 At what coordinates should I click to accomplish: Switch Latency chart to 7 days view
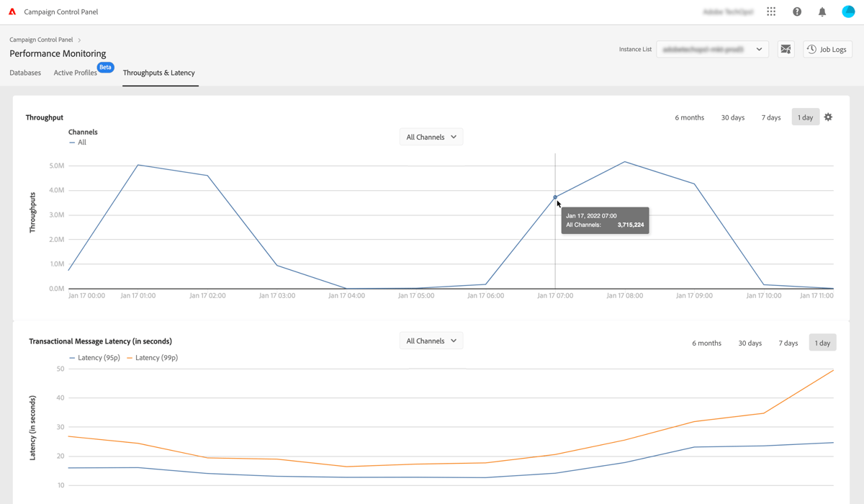(x=788, y=343)
